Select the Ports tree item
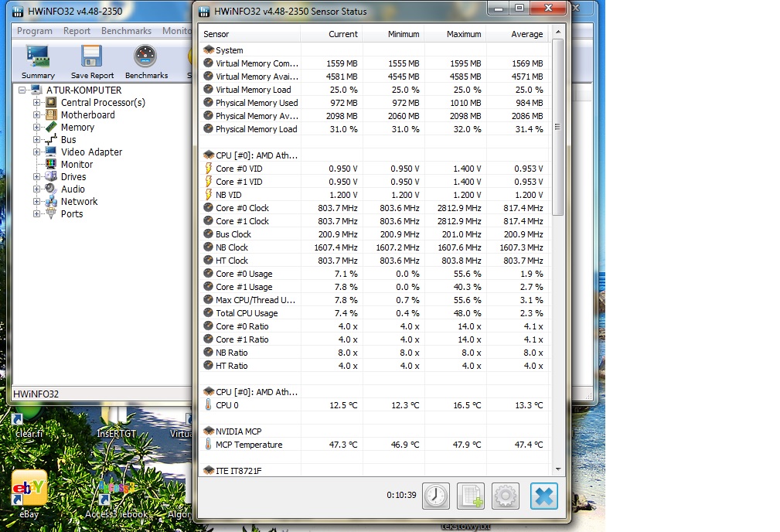 [x=72, y=214]
